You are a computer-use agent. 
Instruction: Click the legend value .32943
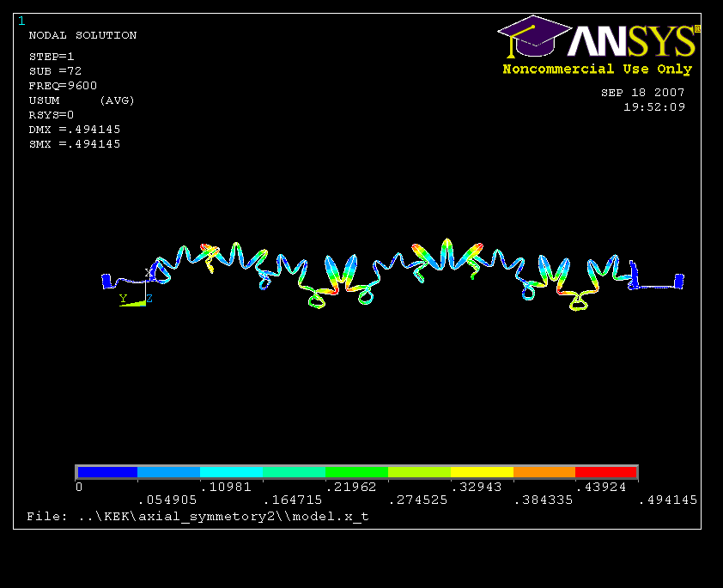477,487
